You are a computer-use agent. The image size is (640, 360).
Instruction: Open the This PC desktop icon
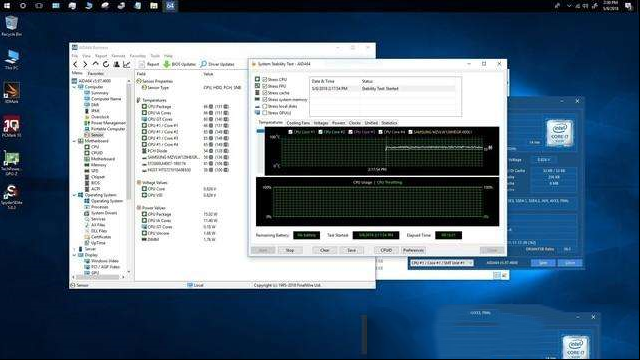click(x=11, y=60)
